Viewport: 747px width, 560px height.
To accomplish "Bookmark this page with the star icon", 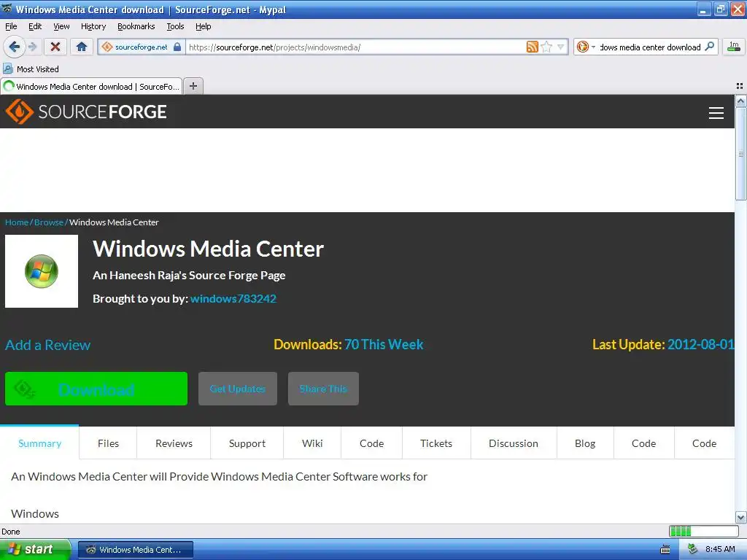I will tap(546, 47).
